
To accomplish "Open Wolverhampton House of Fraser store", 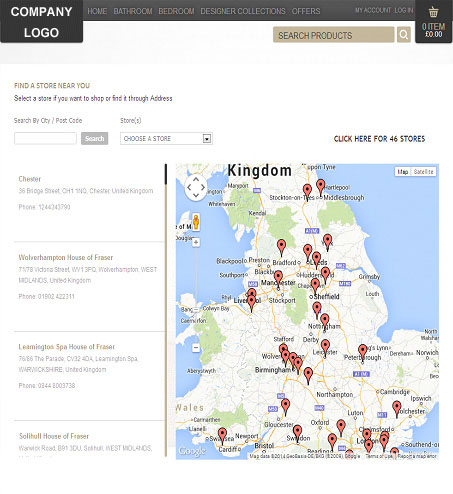I will click(x=66, y=257).
